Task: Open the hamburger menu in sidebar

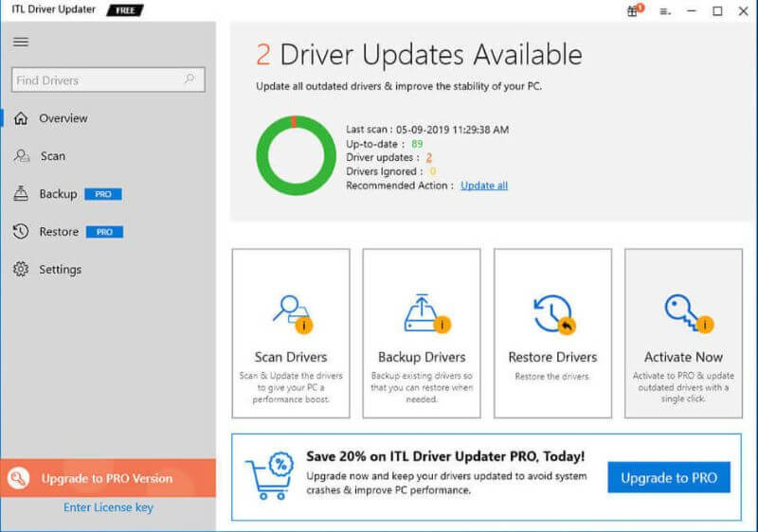Action: point(20,42)
